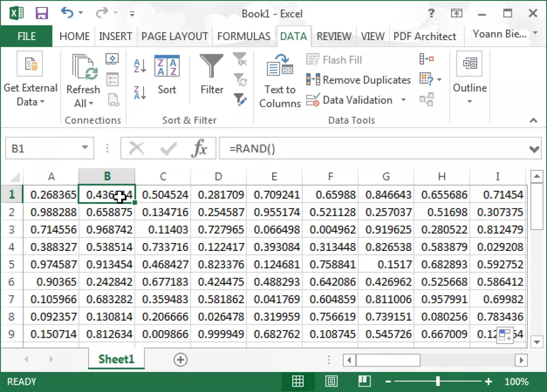Viewport: 547px width, 392px height.
Task: Click the Name Box showing B1
Action: tap(43, 148)
